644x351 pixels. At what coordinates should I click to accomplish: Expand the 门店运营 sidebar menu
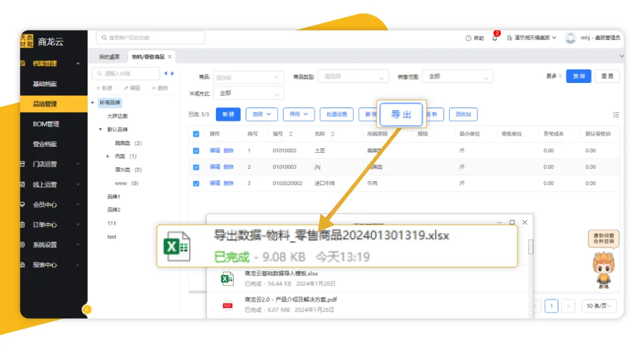(54, 164)
